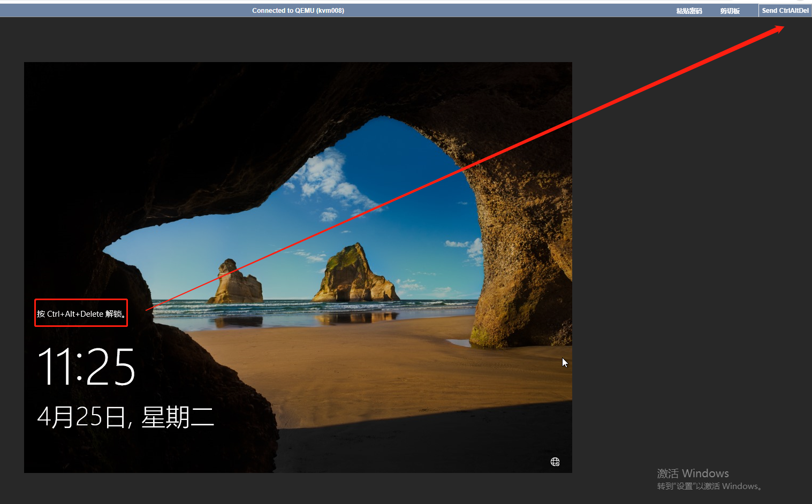This screenshot has width=812, height=504.
Task: Open the 粘贴密码 paste password option
Action: pos(689,11)
